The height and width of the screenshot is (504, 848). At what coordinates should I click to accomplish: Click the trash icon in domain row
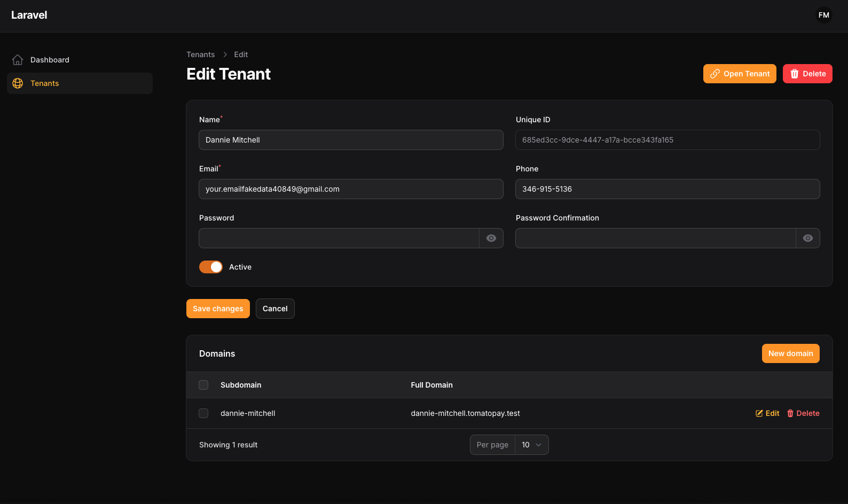click(790, 413)
